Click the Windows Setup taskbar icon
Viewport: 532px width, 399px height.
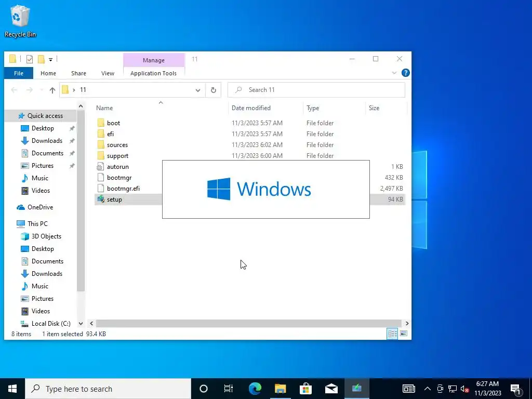356,389
